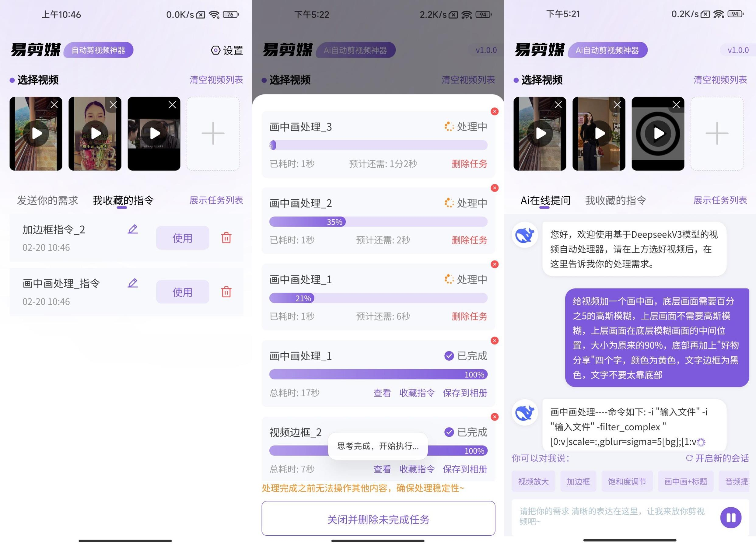This screenshot has height=546, width=756.
Task: Save completed 画中画处理_1 via 保存到相册
Action: 465,393
